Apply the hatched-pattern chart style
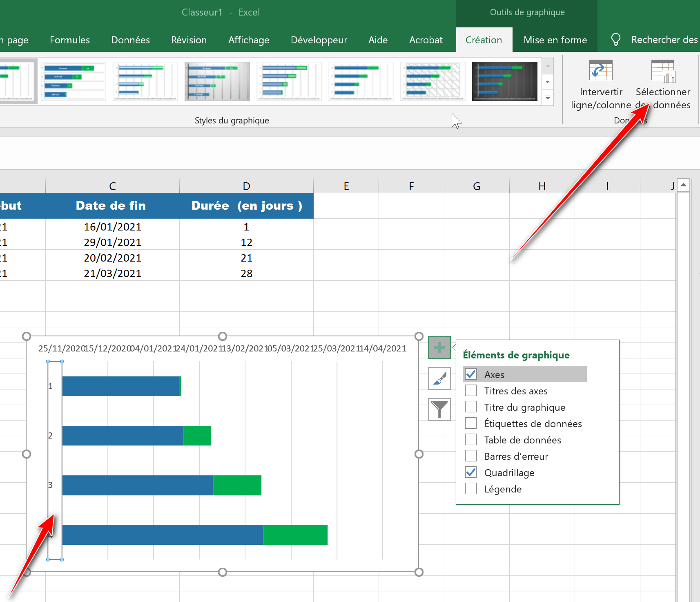Image resolution: width=700 pixels, height=602 pixels. [x=432, y=81]
